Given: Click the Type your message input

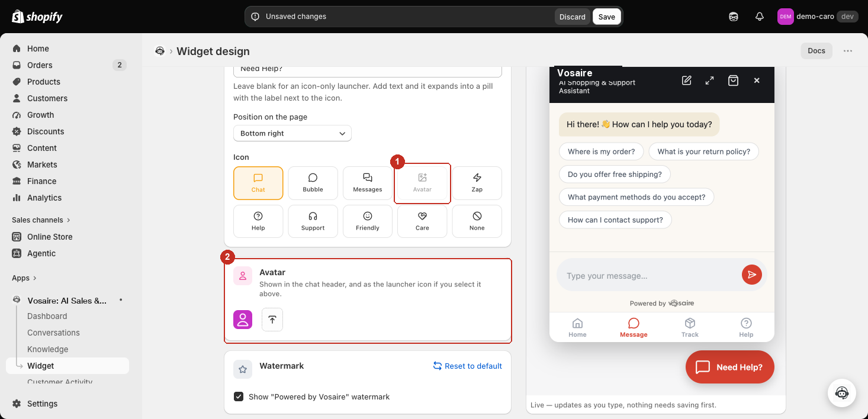Looking at the screenshot, I should [x=650, y=276].
